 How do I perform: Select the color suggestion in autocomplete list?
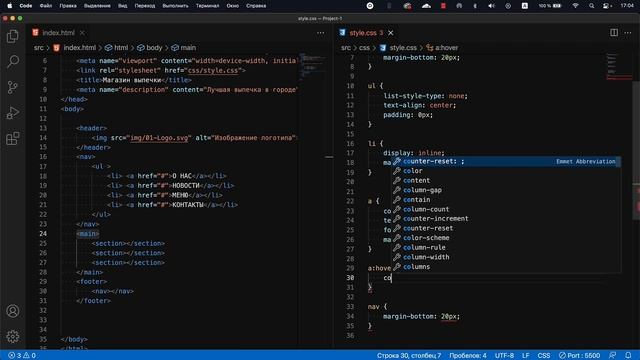506,171
